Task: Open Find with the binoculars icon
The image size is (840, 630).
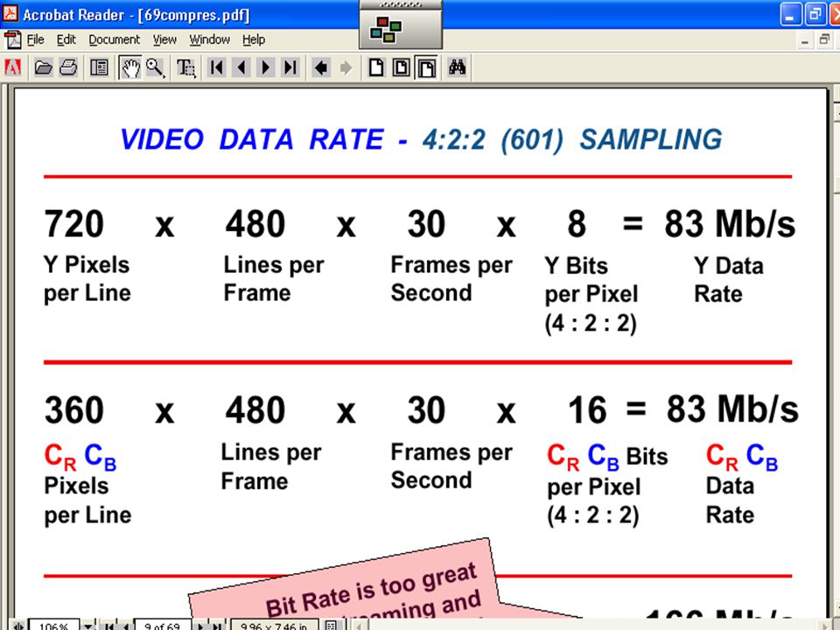Action: 457,67
